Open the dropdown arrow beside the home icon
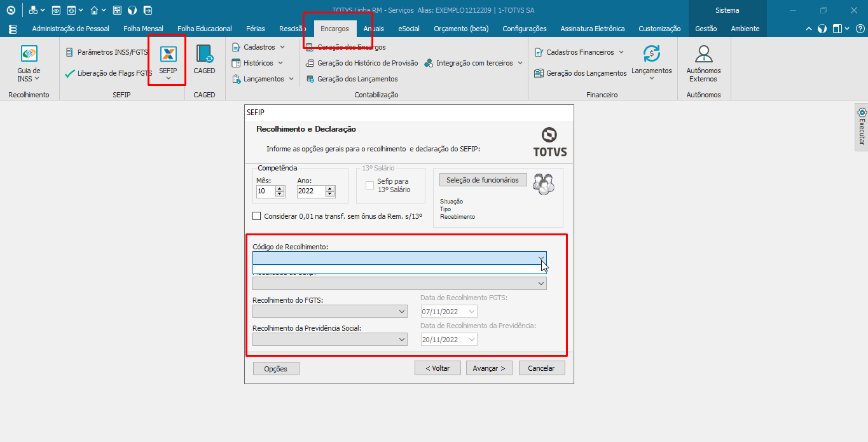This screenshot has width=868, height=442. (104, 10)
